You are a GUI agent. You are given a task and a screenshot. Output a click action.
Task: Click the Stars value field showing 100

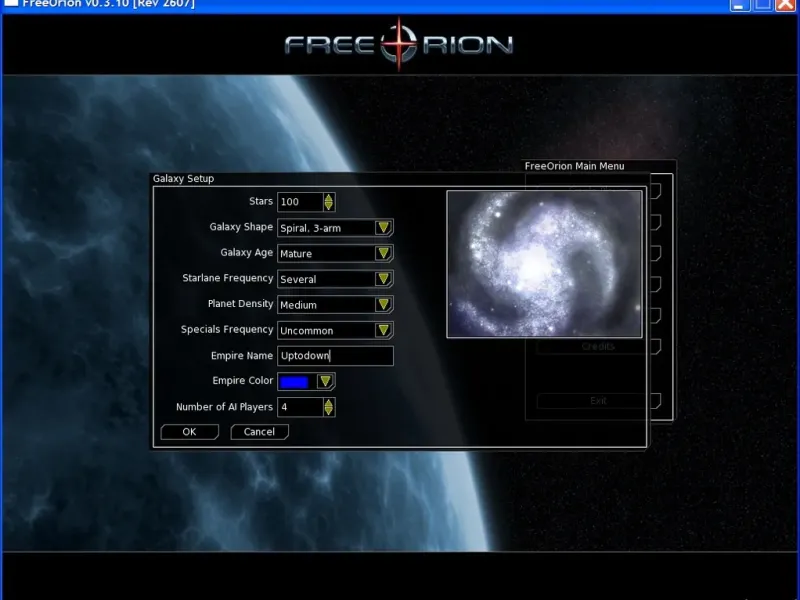click(x=300, y=202)
